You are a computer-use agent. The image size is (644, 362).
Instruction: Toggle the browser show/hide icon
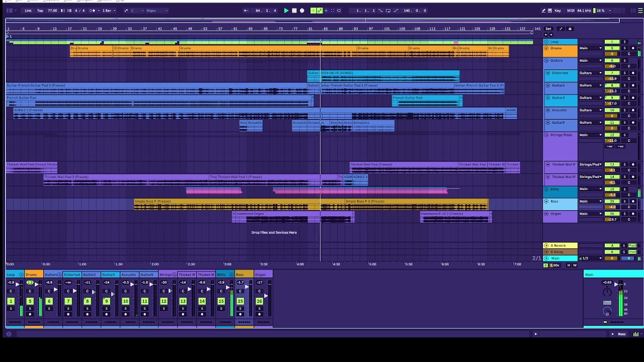[10, 11]
